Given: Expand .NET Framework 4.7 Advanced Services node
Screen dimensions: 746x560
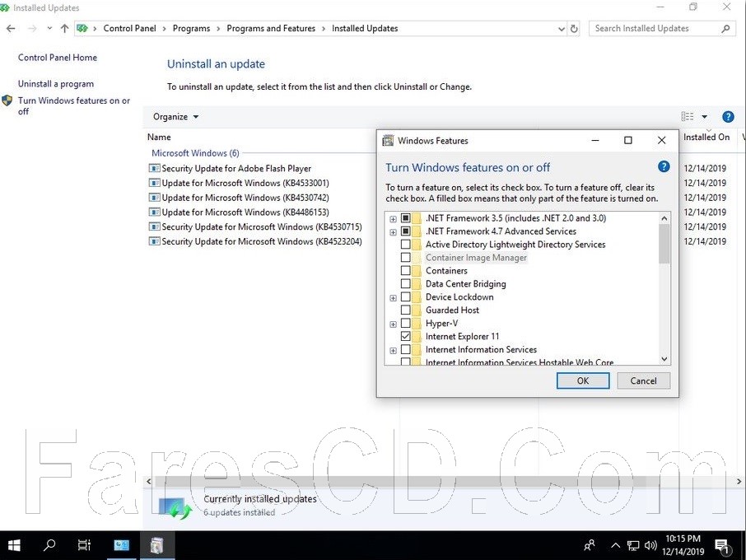Looking at the screenshot, I should coord(393,232).
